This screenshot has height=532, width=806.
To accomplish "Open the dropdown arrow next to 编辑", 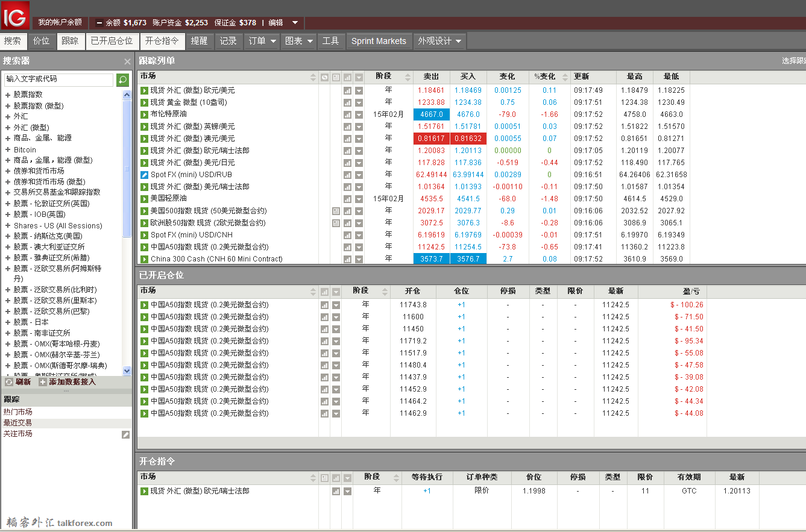I will [295, 23].
